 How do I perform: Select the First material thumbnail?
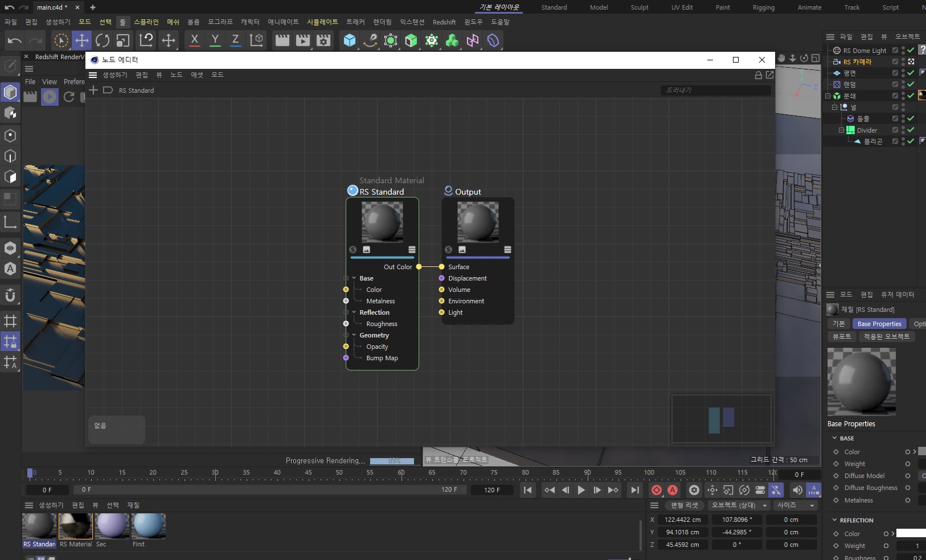coord(149,526)
